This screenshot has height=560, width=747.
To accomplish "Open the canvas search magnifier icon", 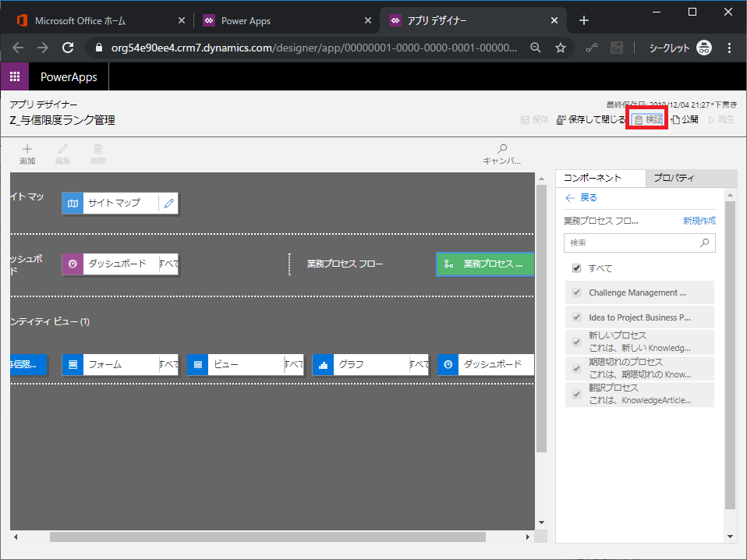I will [502, 149].
